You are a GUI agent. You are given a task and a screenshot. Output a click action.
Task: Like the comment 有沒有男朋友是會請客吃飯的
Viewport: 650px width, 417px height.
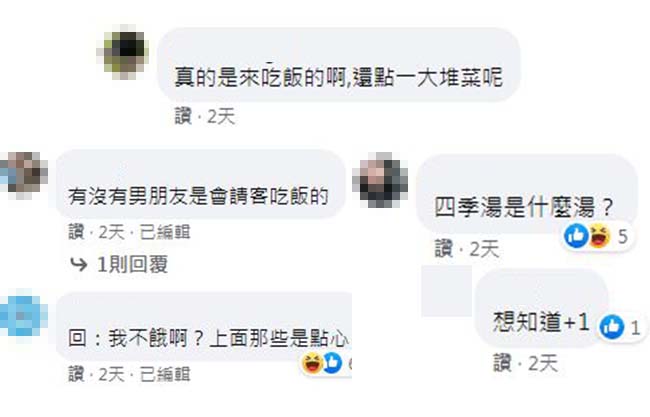coord(77,232)
